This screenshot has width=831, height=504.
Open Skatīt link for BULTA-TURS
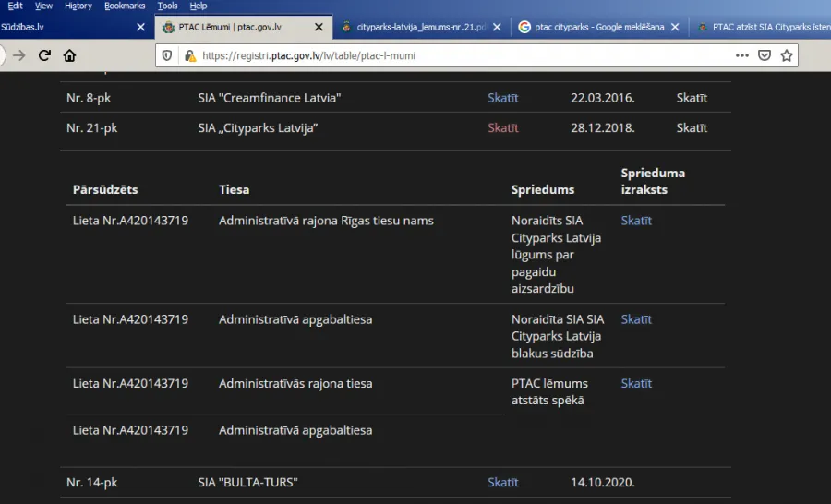(503, 483)
